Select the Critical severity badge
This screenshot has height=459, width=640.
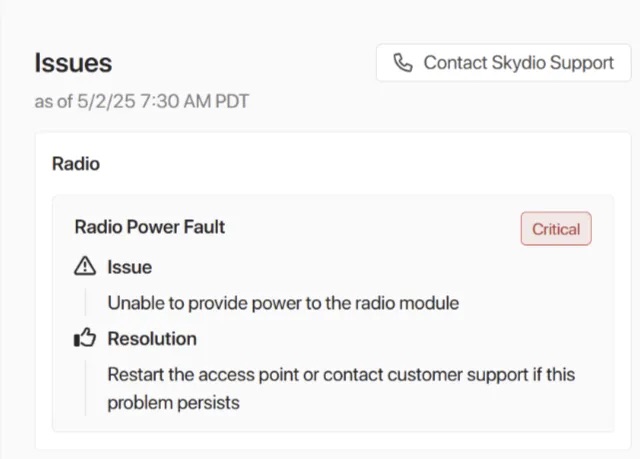point(556,228)
